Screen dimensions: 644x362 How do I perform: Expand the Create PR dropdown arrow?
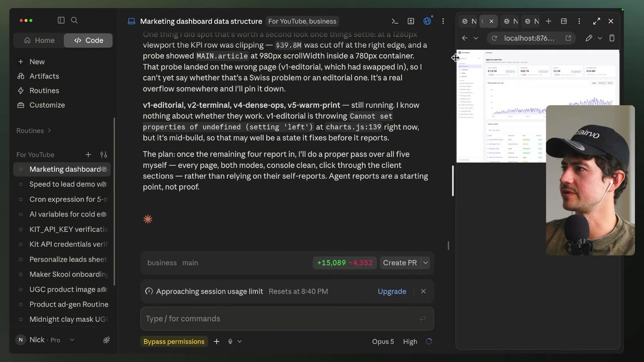(x=425, y=263)
